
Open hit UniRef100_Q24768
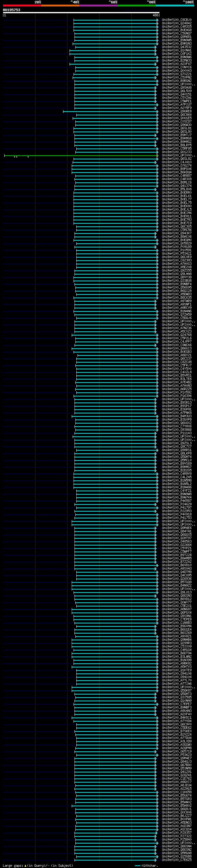click(x=177, y=335)
